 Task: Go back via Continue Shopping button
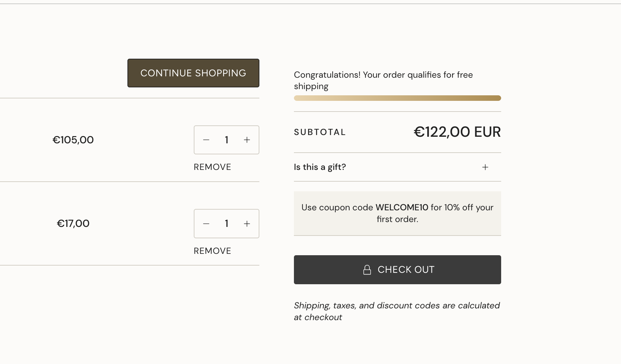click(x=193, y=73)
